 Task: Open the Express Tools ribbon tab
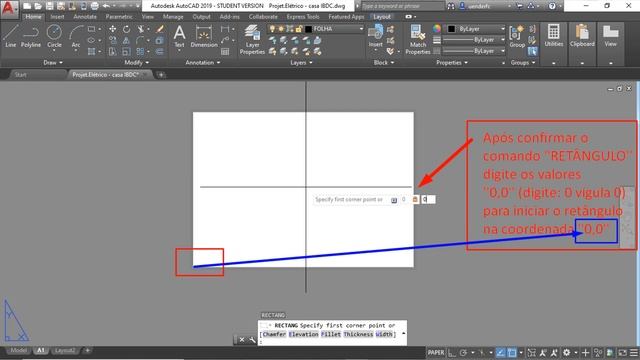(303, 17)
